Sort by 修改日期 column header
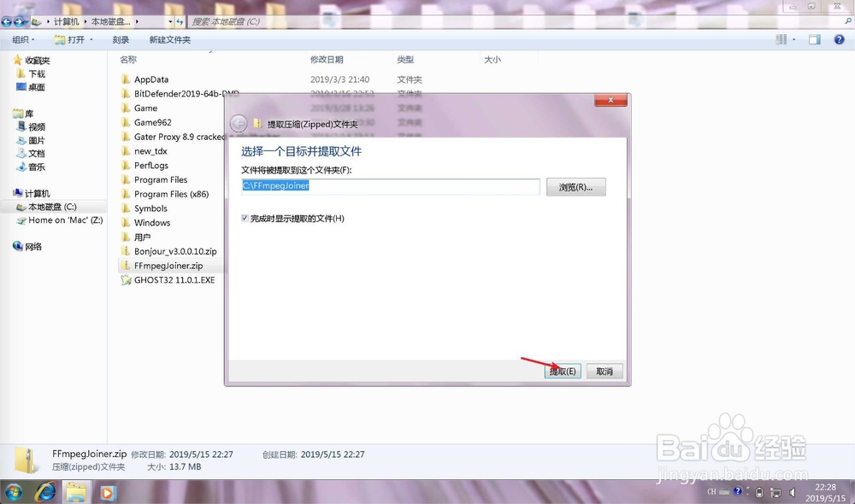Screen dimensions: 855x504 327,60
